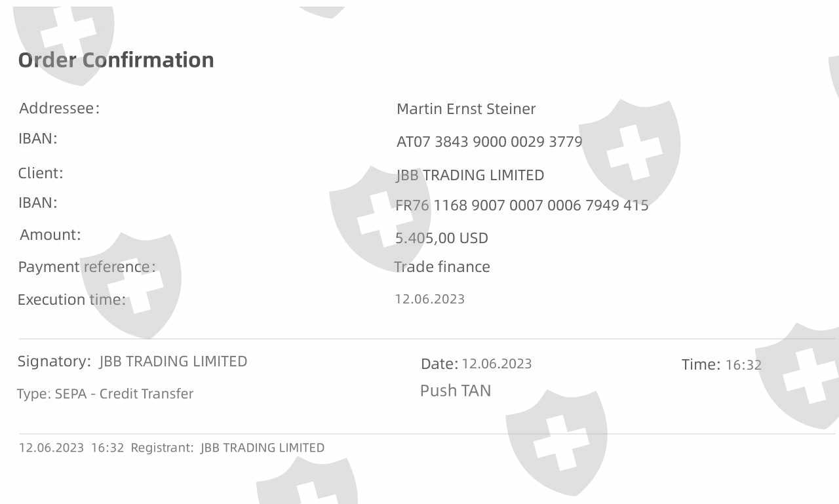Click the amount 5.405,00 USD
The width and height of the screenshot is (839, 504).
point(442,238)
